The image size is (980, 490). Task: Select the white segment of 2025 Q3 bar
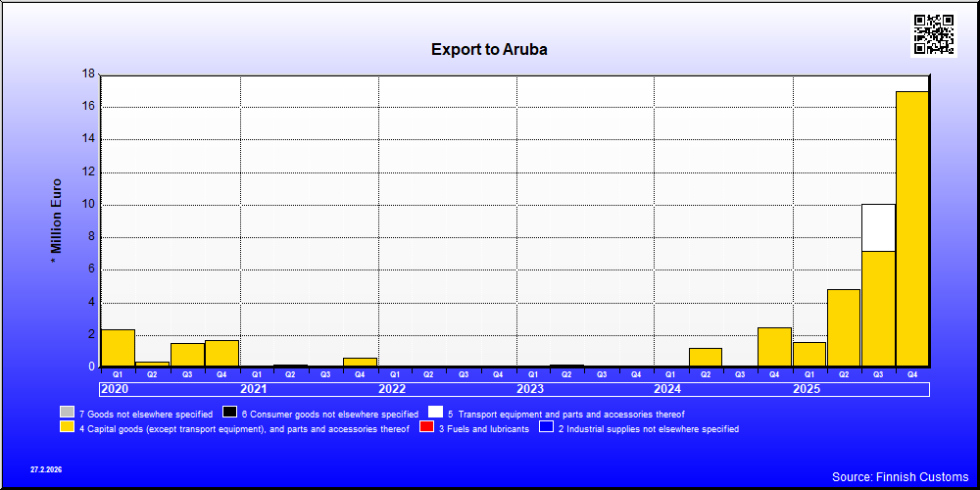point(878,227)
